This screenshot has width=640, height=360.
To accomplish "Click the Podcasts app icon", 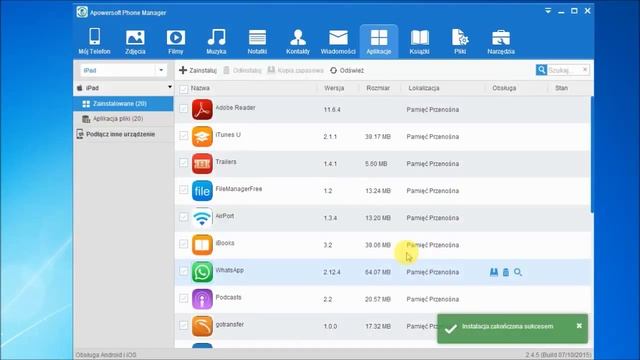I will (202, 299).
